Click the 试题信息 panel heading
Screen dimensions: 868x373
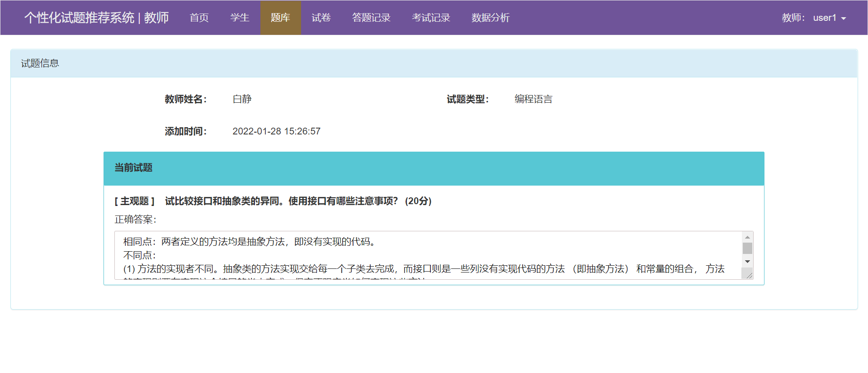tap(434, 63)
